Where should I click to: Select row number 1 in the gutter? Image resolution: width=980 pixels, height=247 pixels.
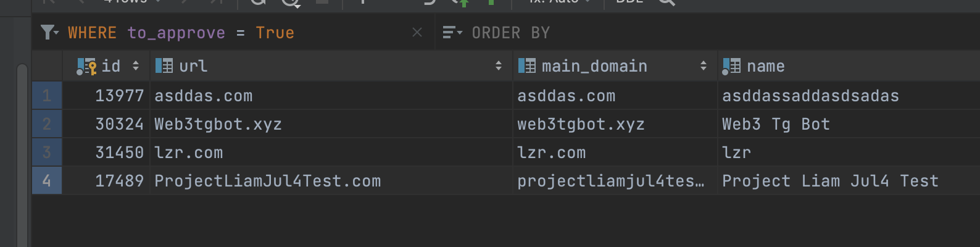[47, 96]
